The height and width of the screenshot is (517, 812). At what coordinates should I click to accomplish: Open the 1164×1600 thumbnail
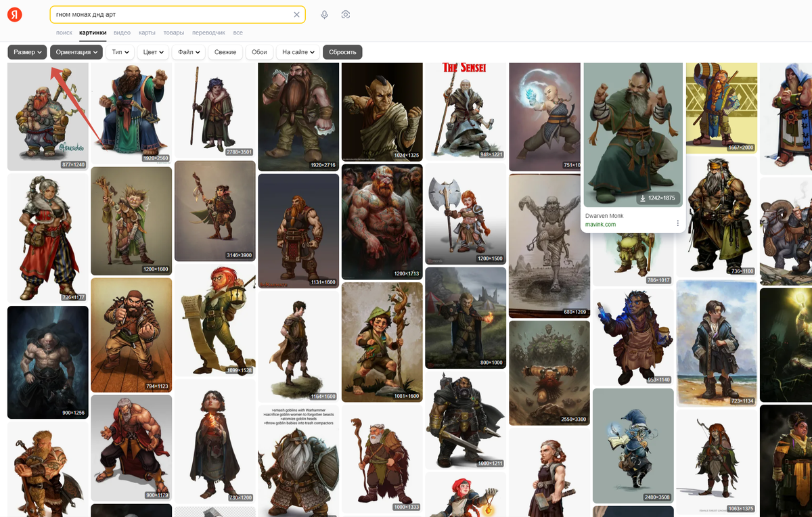coord(298,347)
